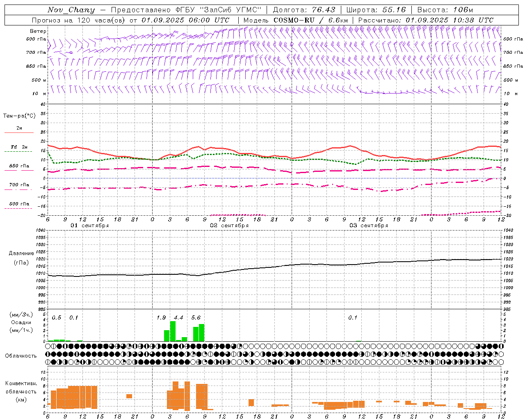Screen dimensions: 525x420
Task: Click the Высота: 106м header value
Action: [445, 10]
